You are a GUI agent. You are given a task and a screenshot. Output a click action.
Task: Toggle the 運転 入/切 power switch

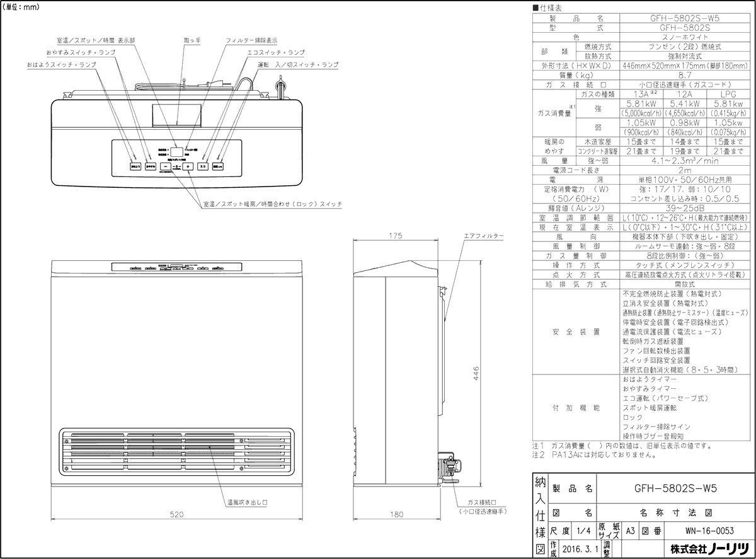219,167
